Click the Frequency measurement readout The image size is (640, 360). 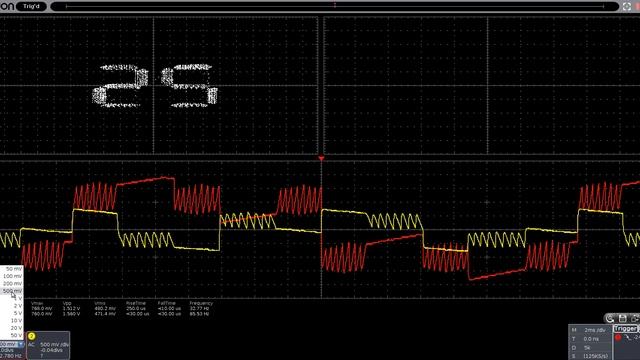pyautogui.click(x=201, y=309)
